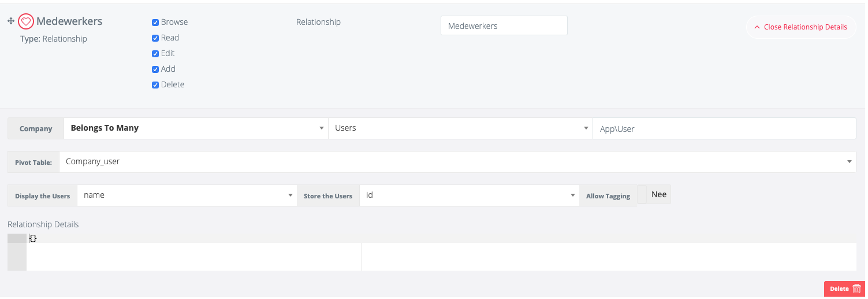Viewport: 868px width, 299px height.
Task: Toggle the Add checkbox
Action: (155, 69)
